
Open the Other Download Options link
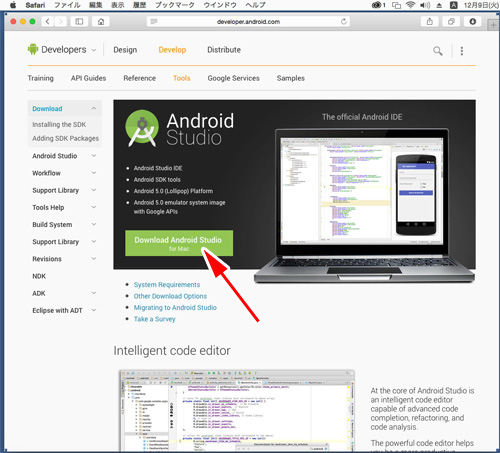pyautogui.click(x=170, y=296)
